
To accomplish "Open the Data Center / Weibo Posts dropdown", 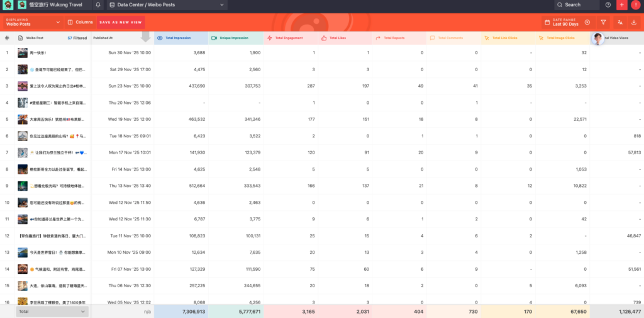I will pyautogui.click(x=167, y=4).
